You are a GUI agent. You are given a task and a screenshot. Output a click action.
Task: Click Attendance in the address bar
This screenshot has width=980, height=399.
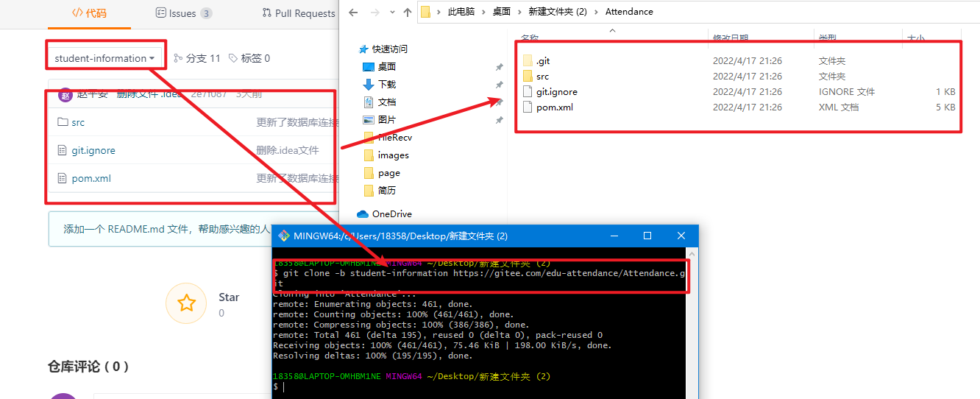click(629, 12)
